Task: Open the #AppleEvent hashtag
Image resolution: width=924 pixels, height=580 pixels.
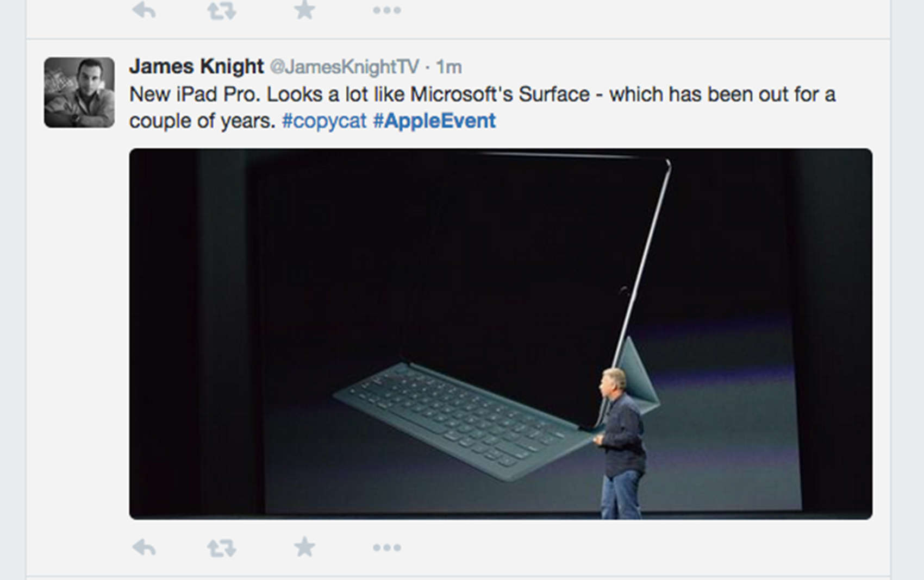Action: point(434,121)
